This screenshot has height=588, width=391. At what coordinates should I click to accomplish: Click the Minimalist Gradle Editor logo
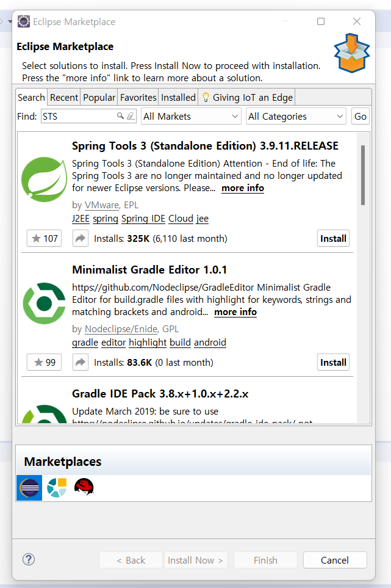[44, 303]
